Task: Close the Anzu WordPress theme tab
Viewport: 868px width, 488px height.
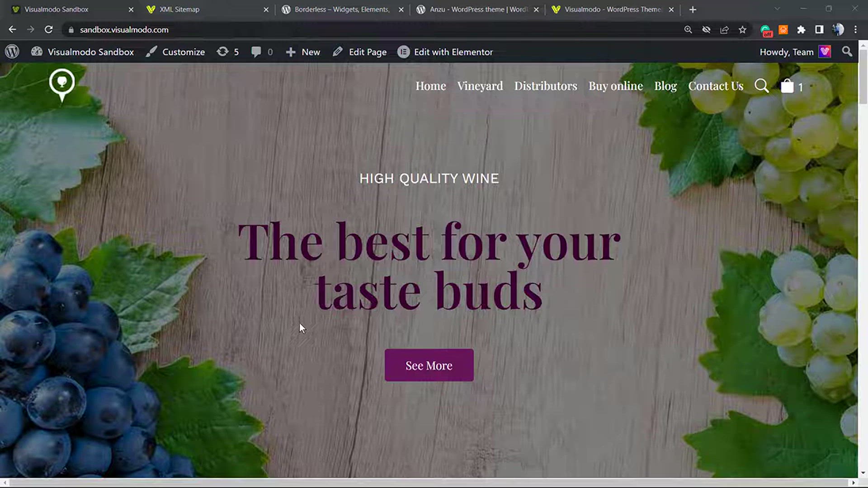Action: [536, 9]
